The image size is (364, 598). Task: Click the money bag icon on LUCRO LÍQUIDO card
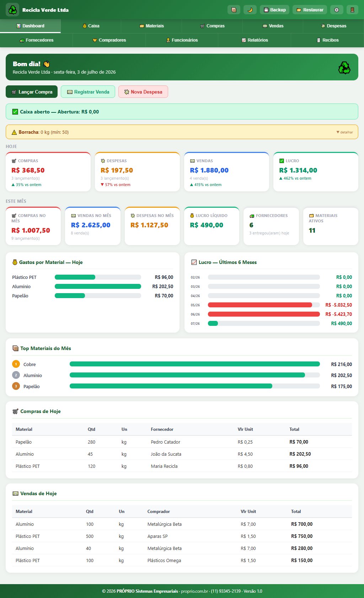pyautogui.click(x=192, y=216)
